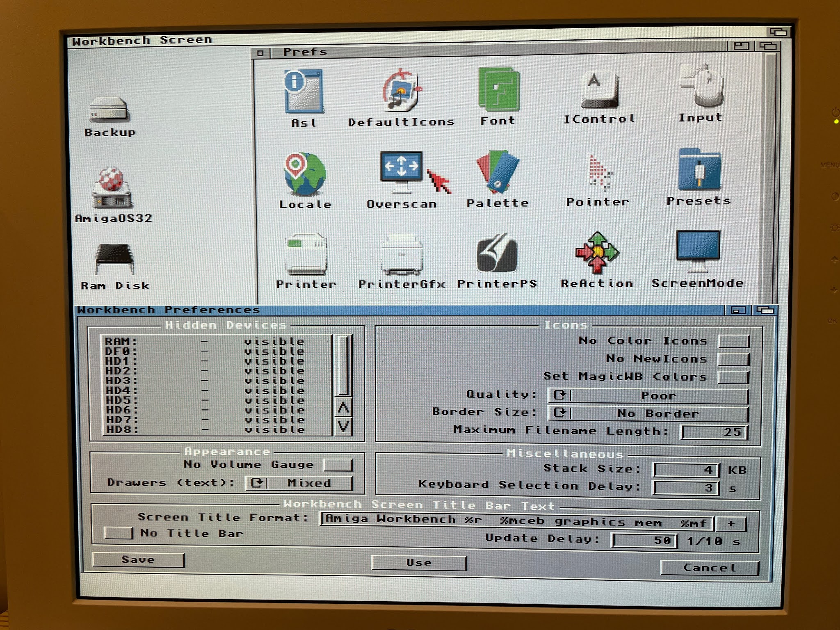Enable the No NewIcons checkbox
840x630 pixels.
pos(734,359)
